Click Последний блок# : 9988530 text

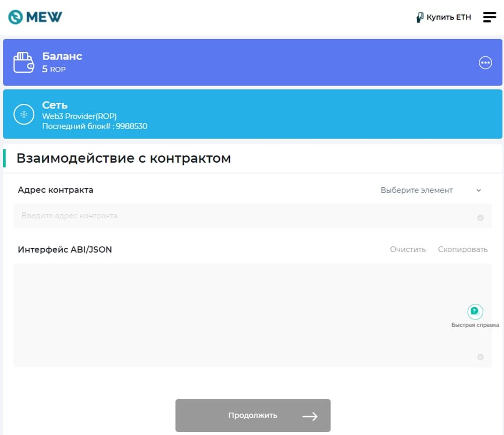95,126
